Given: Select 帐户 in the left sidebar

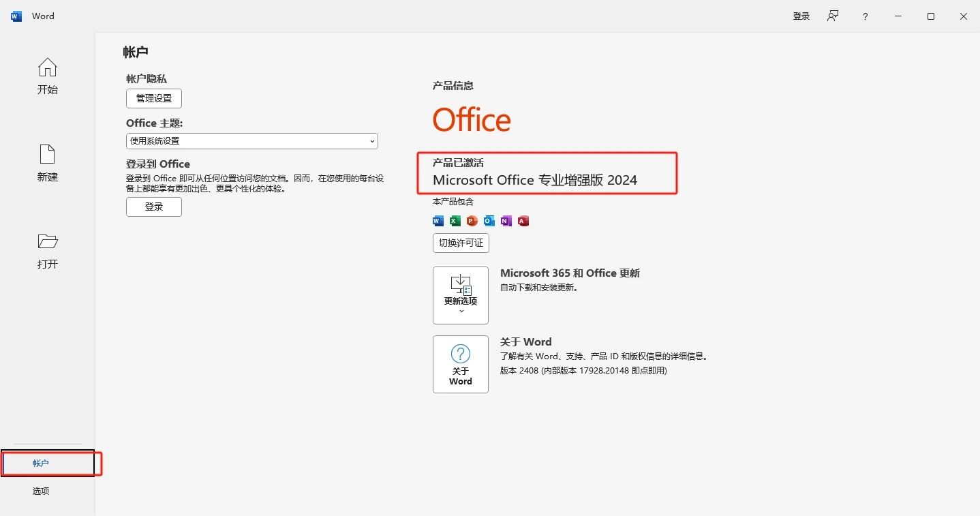Looking at the screenshot, I should coord(41,464).
